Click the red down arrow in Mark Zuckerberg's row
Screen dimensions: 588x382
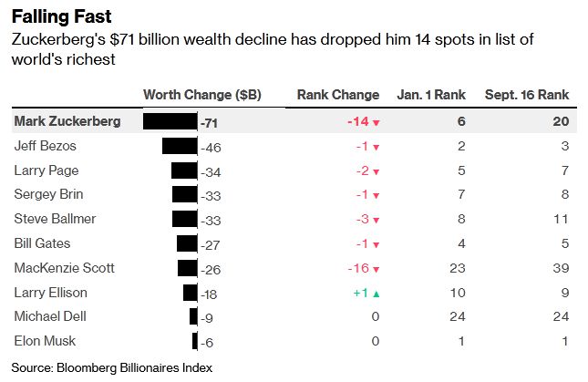point(376,122)
